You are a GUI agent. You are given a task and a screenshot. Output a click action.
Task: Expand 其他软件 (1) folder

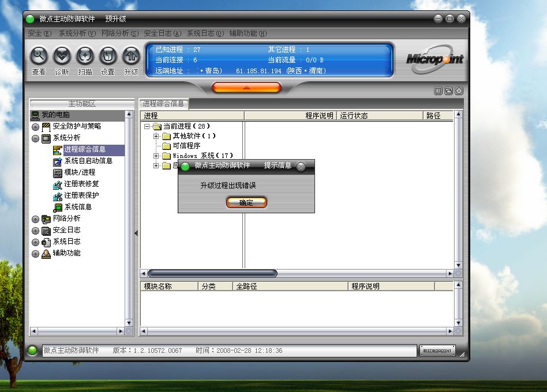pyautogui.click(x=156, y=136)
